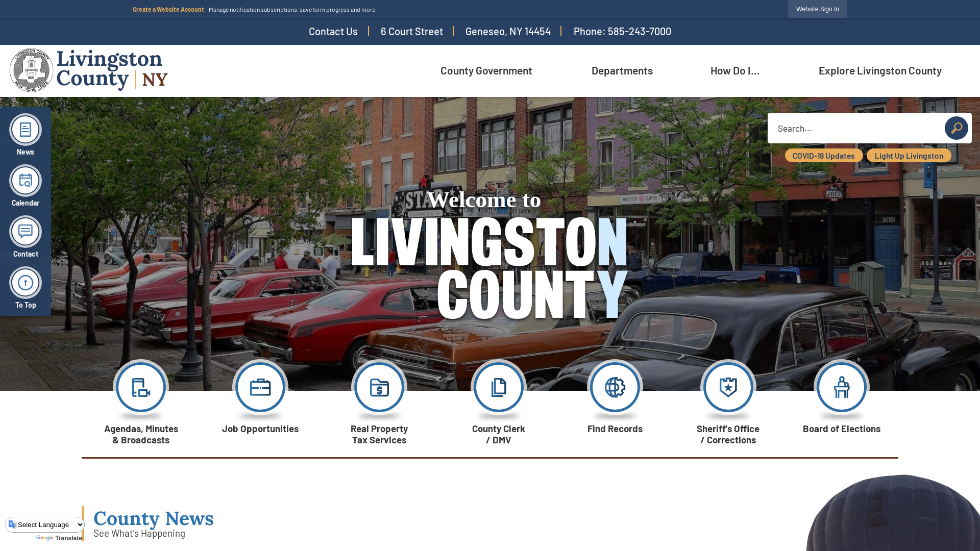Click the Website Sign In button
The width and height of the screenshot is (980, 551).
tap(817, 9)
